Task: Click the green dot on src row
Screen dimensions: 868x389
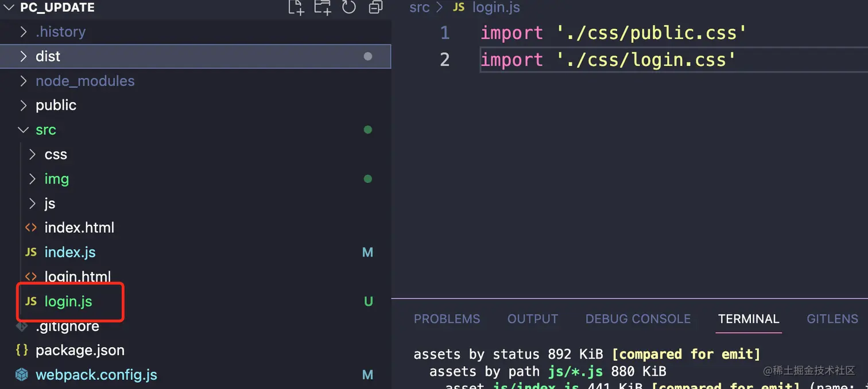Action: (x=368, y=130)
